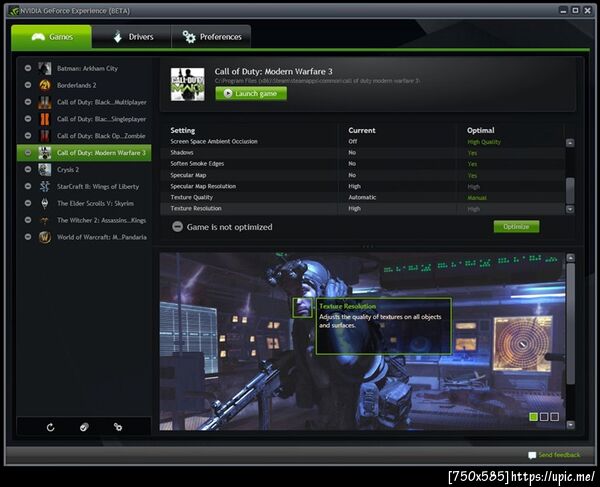Click screenshot panel scroll up arrow
Viewport: 600px width, 487px height.
click(x=571, y=257)
